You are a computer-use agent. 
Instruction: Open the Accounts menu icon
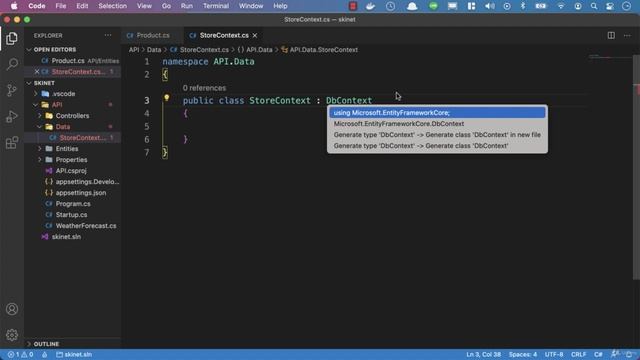pos(12,309)
